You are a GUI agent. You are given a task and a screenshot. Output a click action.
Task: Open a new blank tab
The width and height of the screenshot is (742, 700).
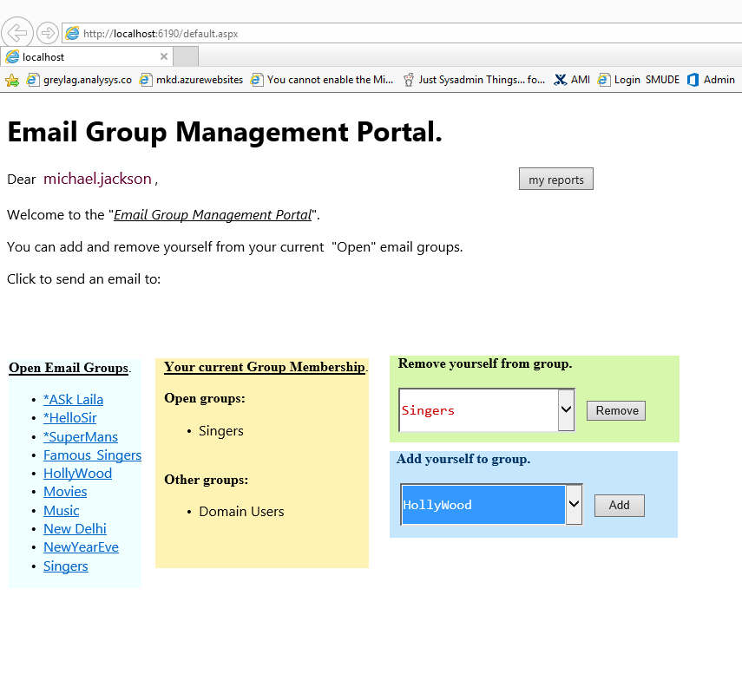click(x=186, y=56)
